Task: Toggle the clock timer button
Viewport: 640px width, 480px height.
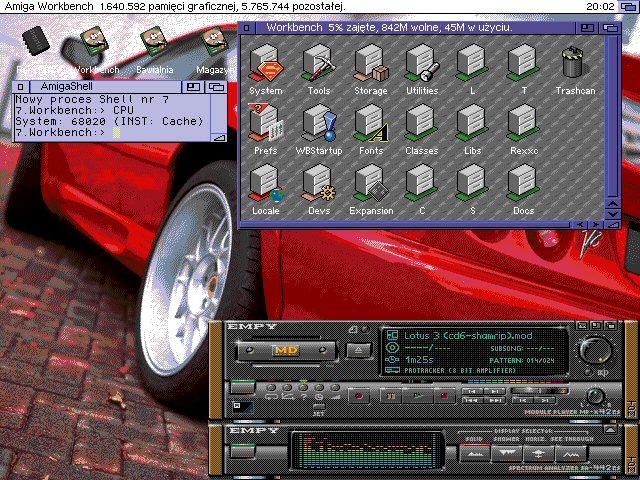Action: (319, 388)
